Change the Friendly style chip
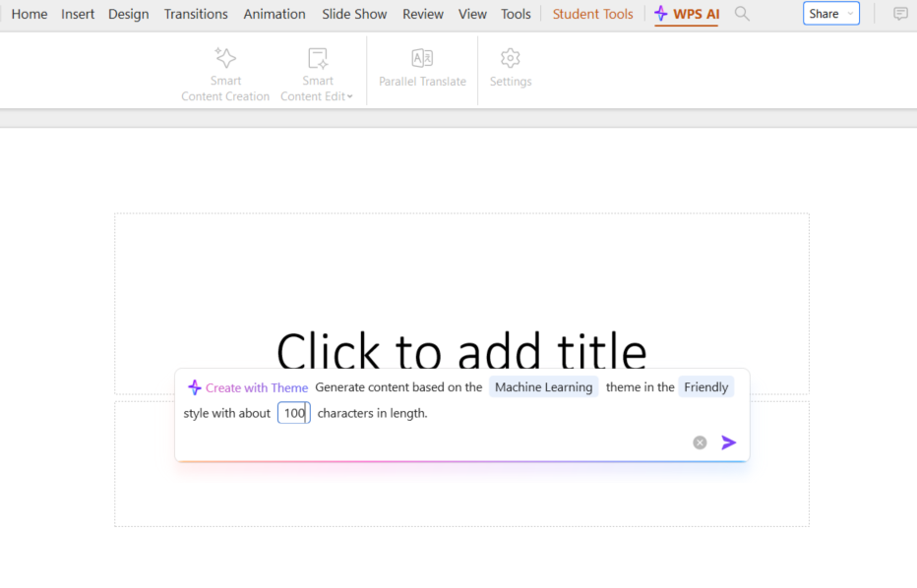 point(705,387)
